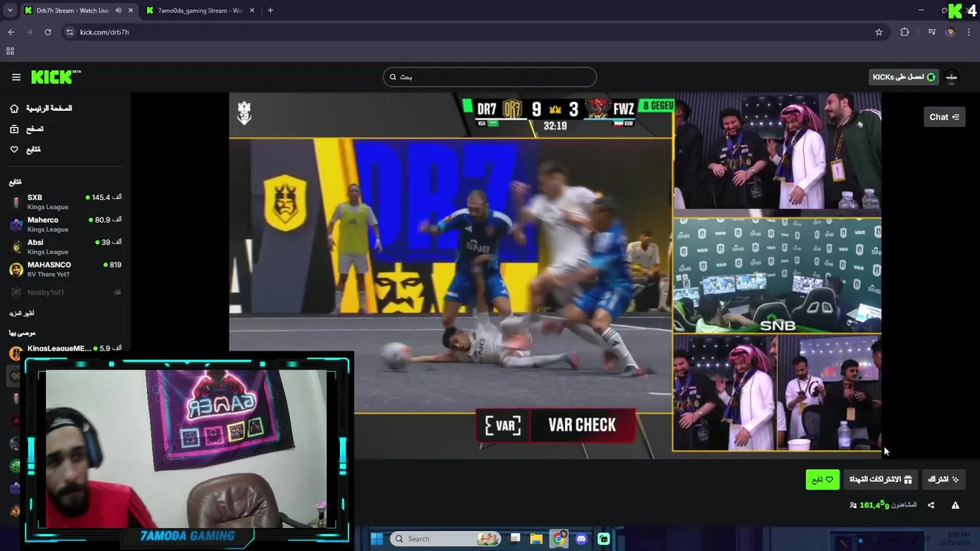Viewport: 980px width, 551px height.
Task: Click the kick.com/drb7h address bar
Action: [475, 32]
